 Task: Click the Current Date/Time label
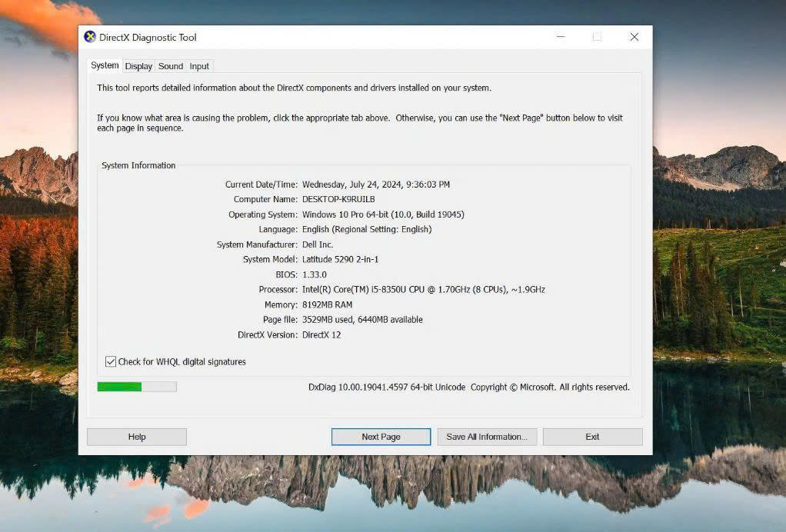pyautogui.click(x=261, y=185)
